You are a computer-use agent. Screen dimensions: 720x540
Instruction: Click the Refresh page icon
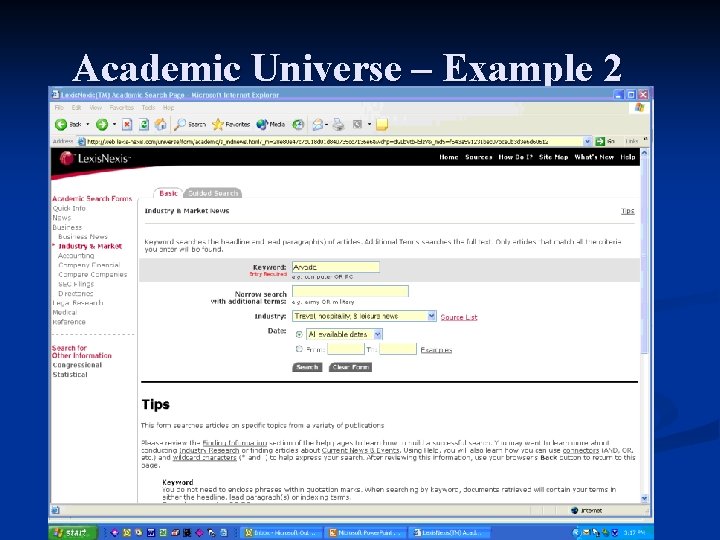(x=144, y=124)
